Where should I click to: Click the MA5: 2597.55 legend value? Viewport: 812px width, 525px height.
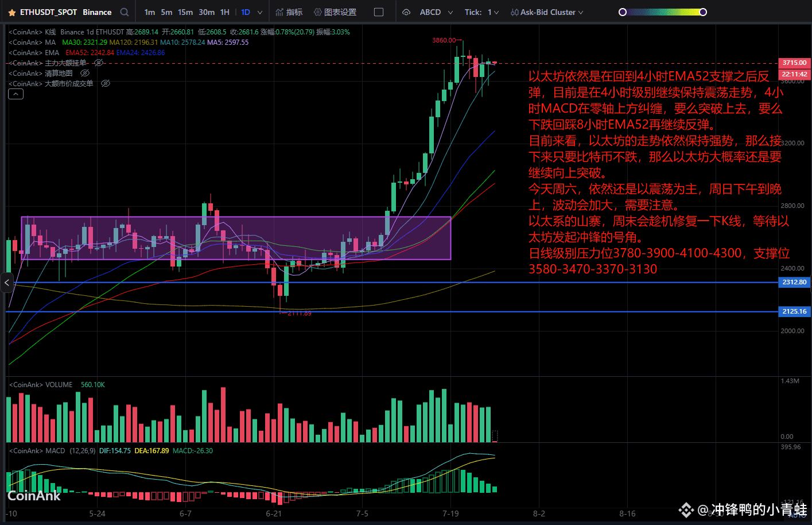click(x=228, y=43)
